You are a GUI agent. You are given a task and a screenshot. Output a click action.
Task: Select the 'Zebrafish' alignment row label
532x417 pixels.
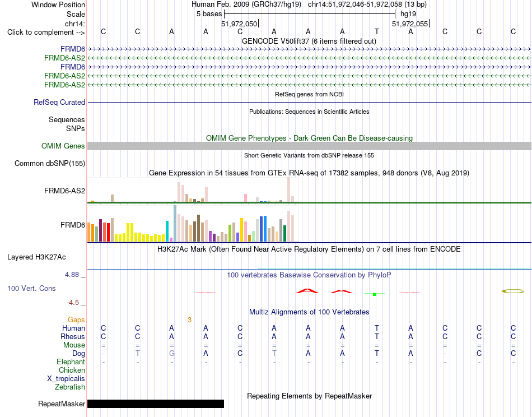pyautogui.click(x=70, y=387)
